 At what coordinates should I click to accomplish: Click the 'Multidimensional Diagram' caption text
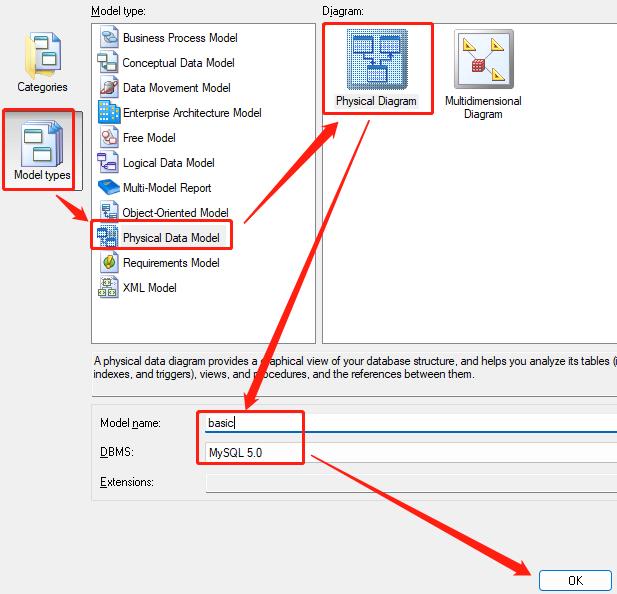[483, 107]
